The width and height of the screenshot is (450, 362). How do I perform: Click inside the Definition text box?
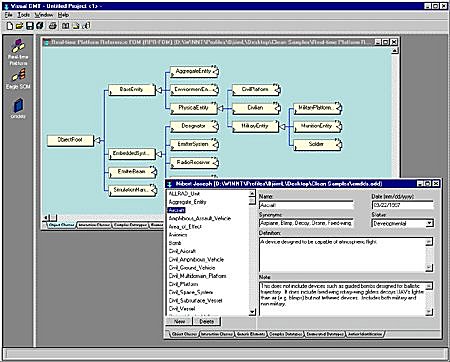tap(342, 255)
